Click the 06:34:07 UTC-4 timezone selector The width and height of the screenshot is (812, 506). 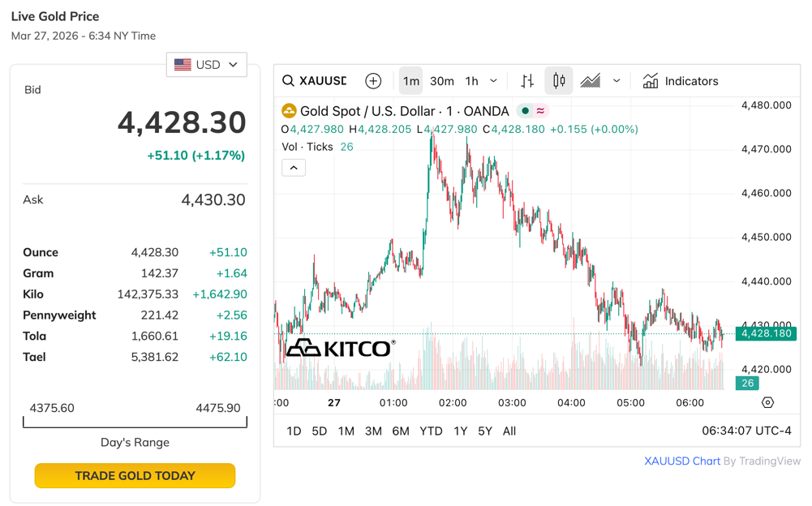click(746, 431)
